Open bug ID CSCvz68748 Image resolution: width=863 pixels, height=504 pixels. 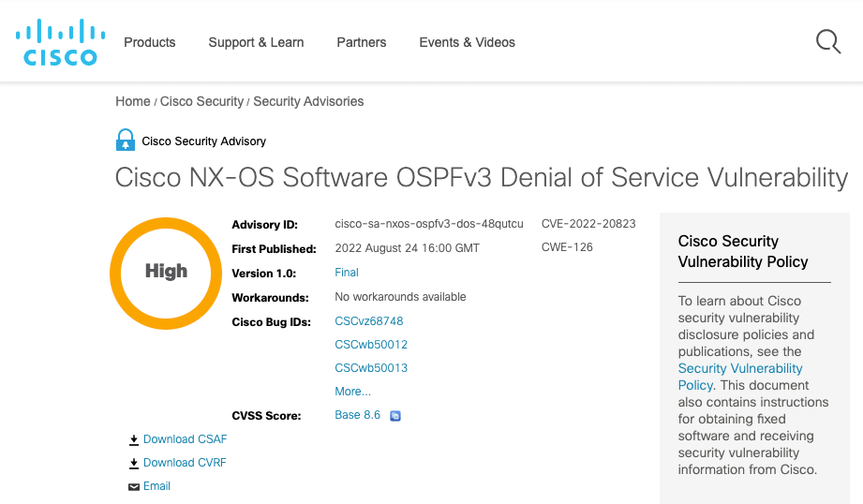point(369,321)
